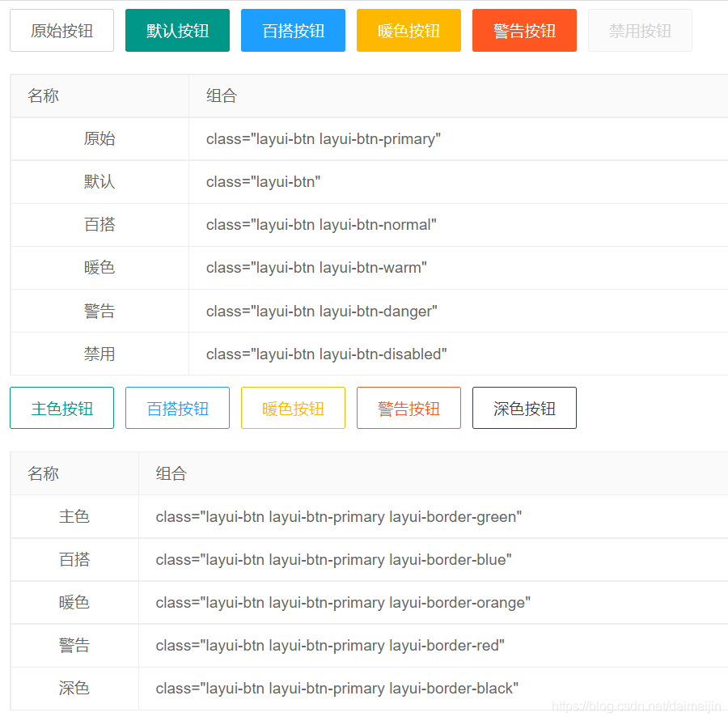
Task: Click the blue-outlined 百搭按钮 button
Action: click(177, 408)
